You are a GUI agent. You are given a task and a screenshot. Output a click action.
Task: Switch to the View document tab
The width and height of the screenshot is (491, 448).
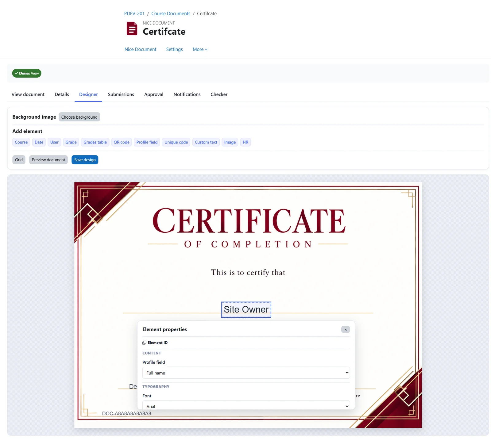click(28, 94)
